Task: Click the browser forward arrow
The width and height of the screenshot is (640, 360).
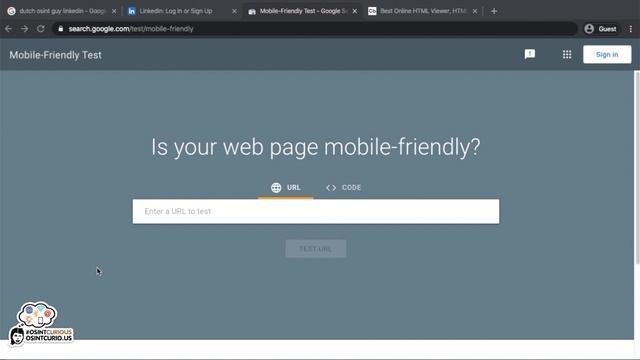Action: tap(24, 29)
